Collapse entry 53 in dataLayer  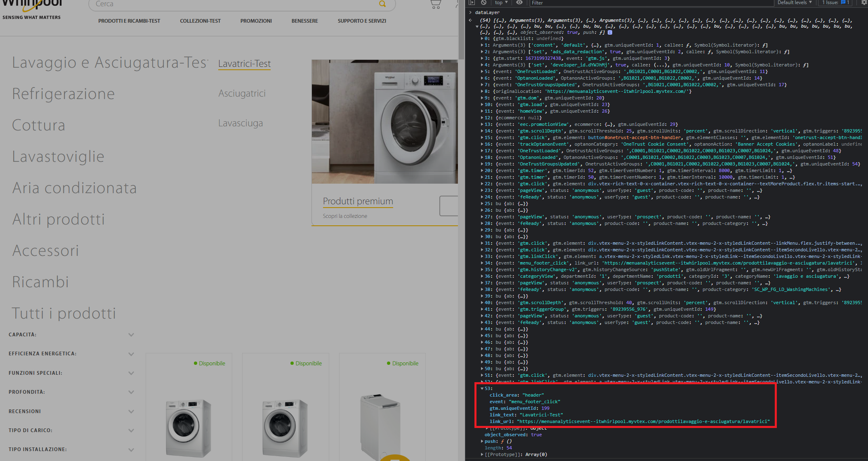click(x=482, y=389)
